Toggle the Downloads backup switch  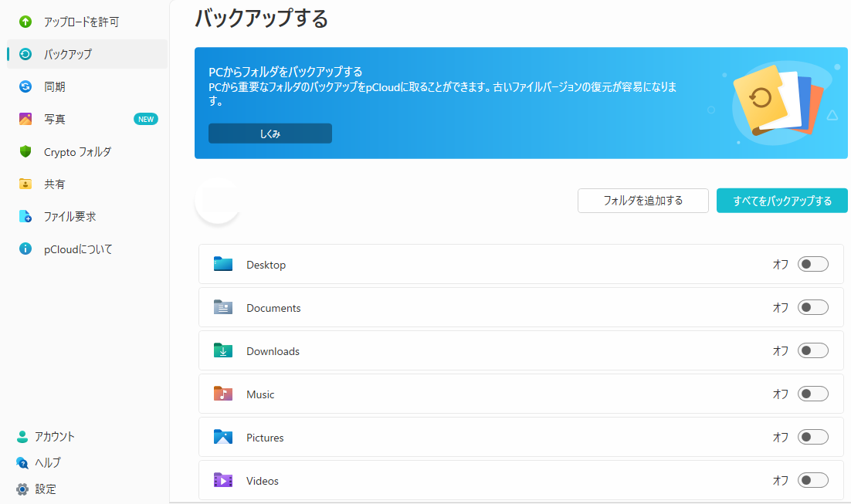point(813,350)
